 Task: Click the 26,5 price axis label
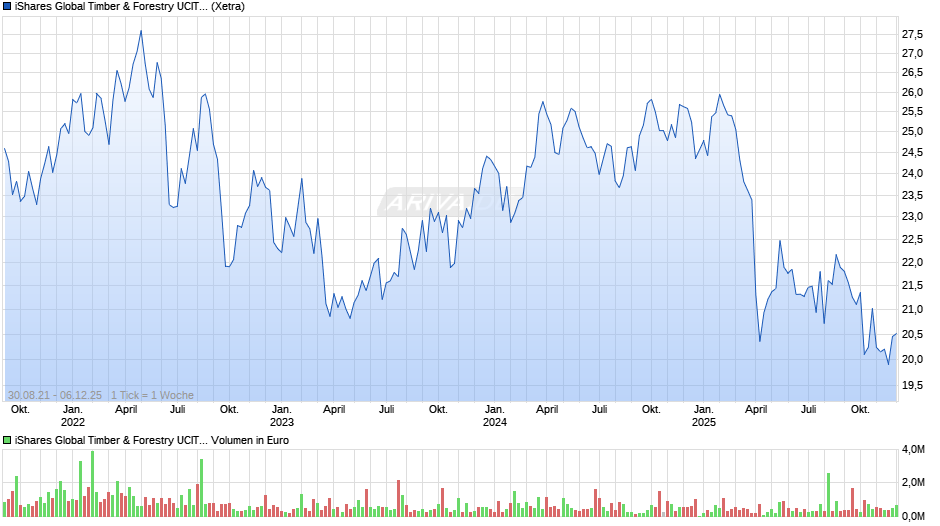pyautogui.click(x=912, y=73)
